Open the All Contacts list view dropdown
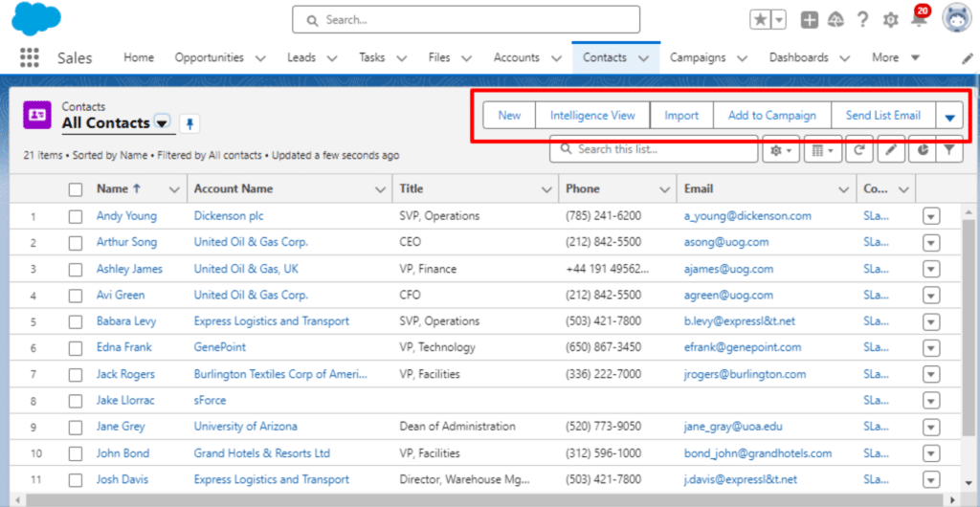The height and width of the screenshot is (507, 980). (162, 123)
